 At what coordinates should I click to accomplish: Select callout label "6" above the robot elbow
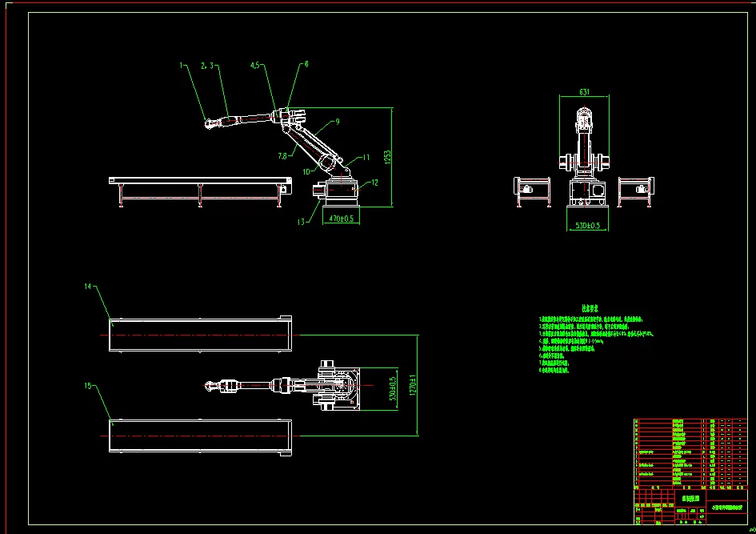coord(306,64)
